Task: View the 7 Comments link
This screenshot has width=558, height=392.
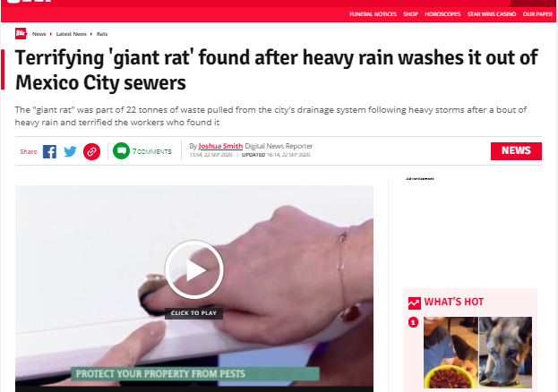Action: pos(151,151)
